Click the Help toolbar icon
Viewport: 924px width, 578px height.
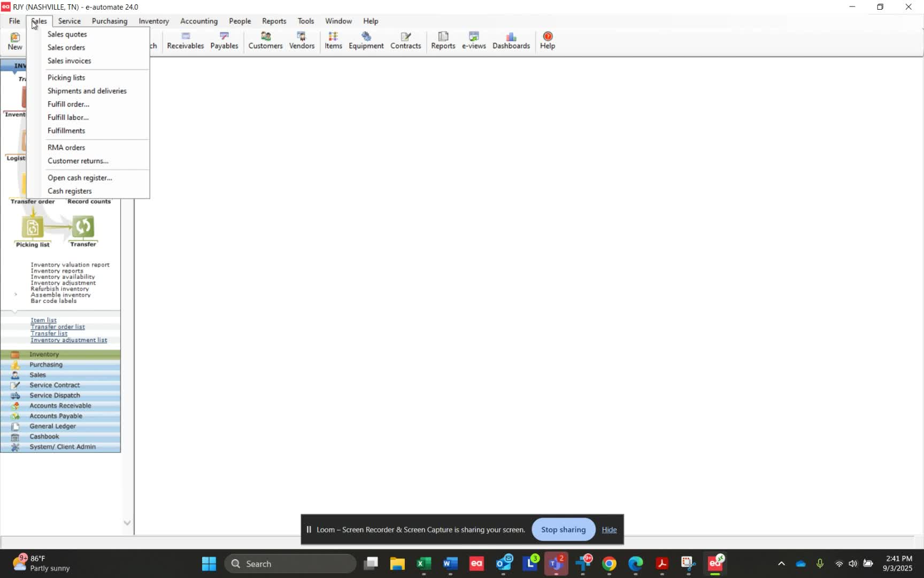tap(547, 41)
